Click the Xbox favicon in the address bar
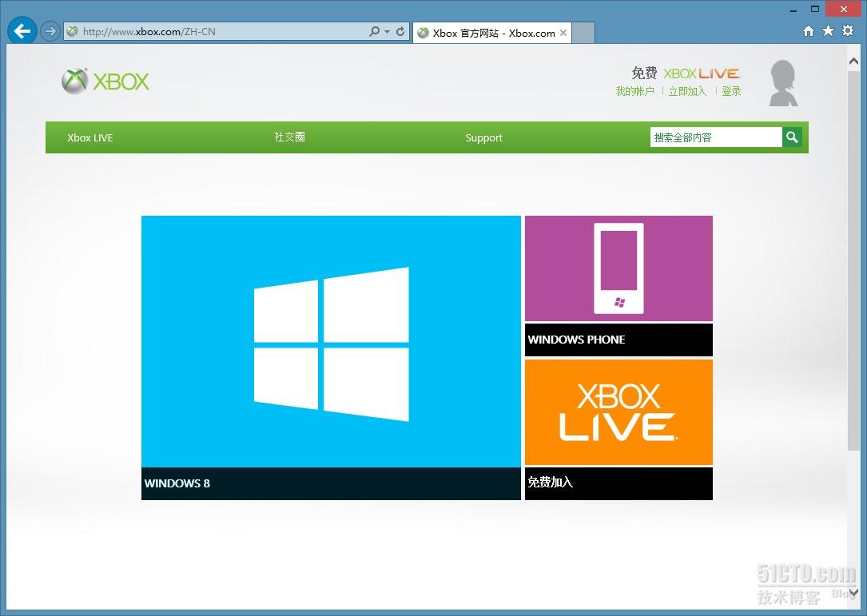This screenshot has height=616, width=867. (x=72, y=31)
